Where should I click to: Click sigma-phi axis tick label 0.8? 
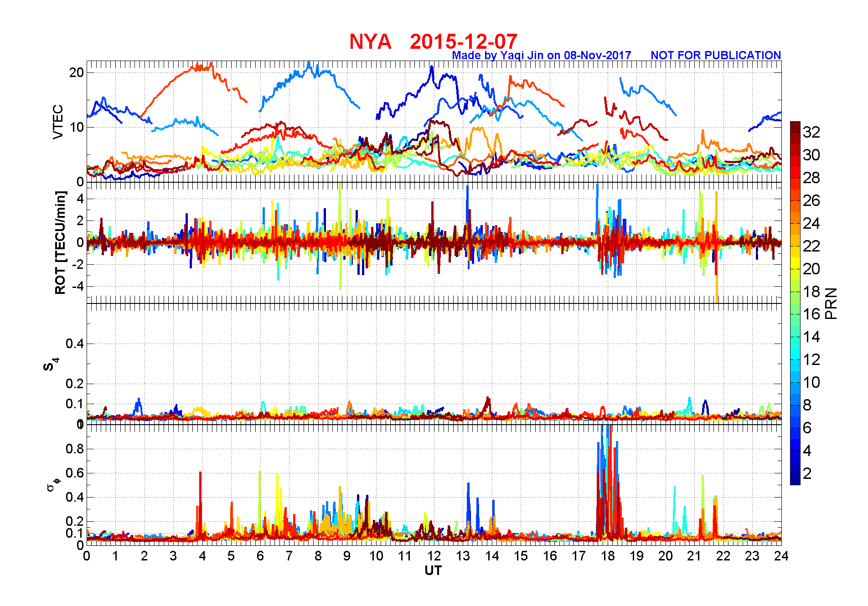(x=75, y=449)
